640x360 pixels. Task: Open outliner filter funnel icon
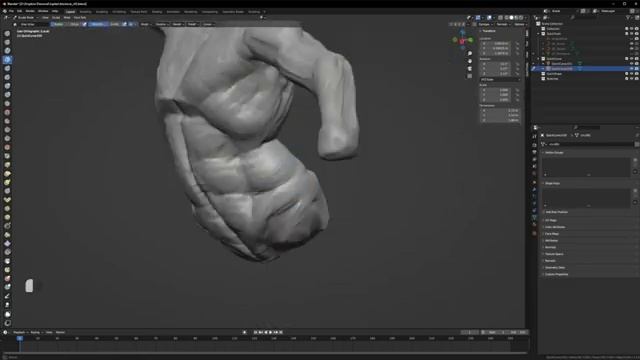[x=628, y=18]
